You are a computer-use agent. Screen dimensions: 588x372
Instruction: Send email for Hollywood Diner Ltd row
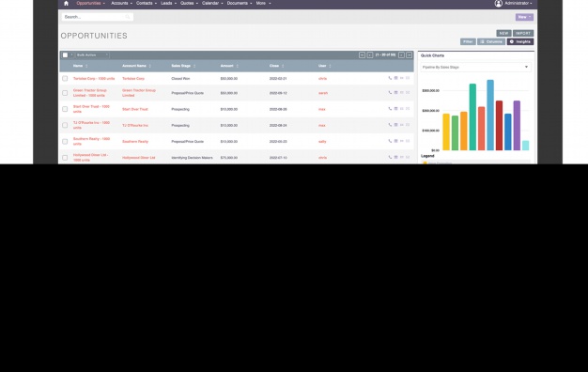coord(408,157)
